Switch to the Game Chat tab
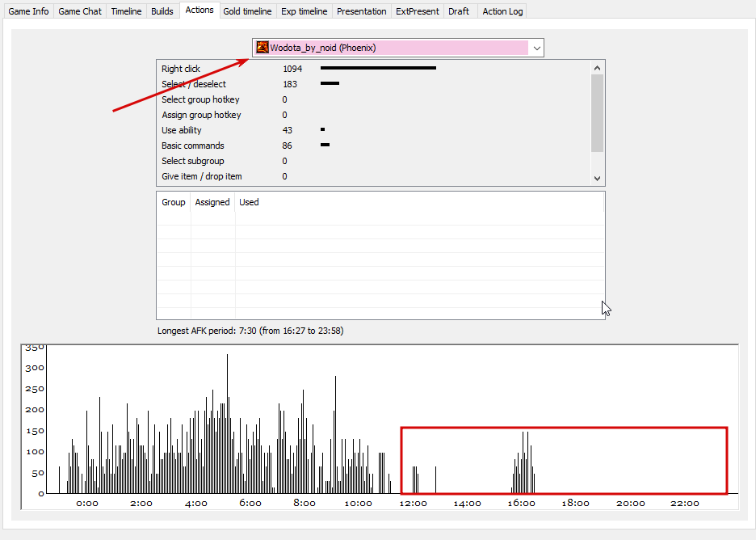Image resolution: width=756 pixels, height=540 pixels. click(79, 11)
